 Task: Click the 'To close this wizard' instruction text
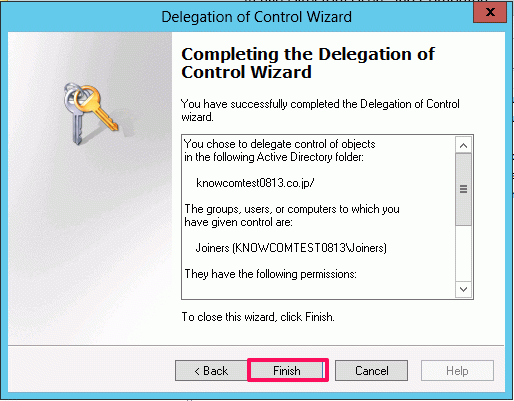click(258, 317)
